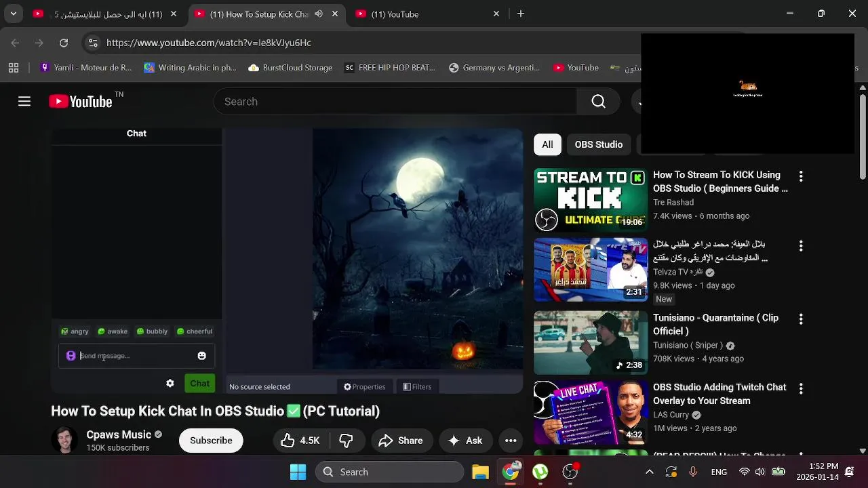Click the video player area
This screenshot has width=868, height=488.
click(x=288, y=261)
